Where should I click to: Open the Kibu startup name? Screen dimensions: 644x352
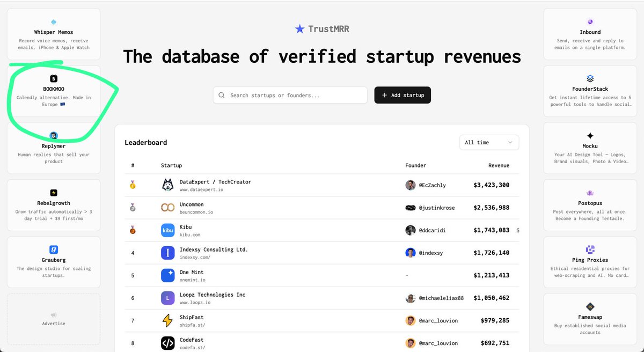click(186, 227)
